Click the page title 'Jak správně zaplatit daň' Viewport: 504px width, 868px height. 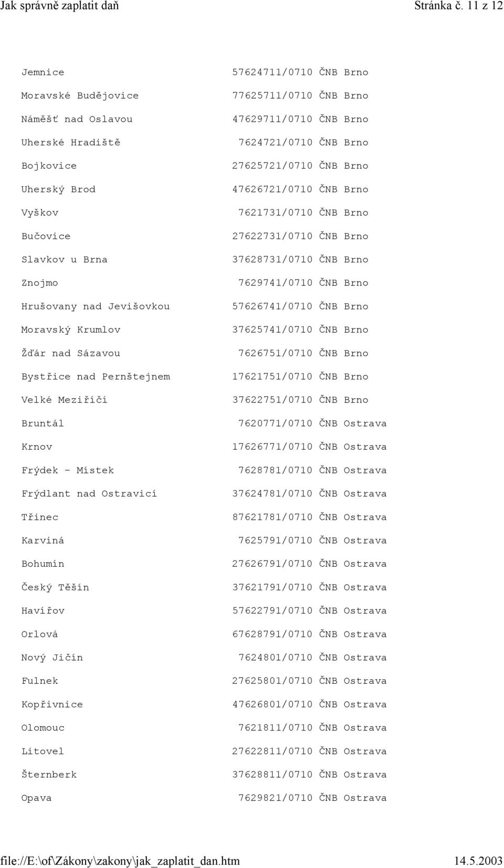60,6
